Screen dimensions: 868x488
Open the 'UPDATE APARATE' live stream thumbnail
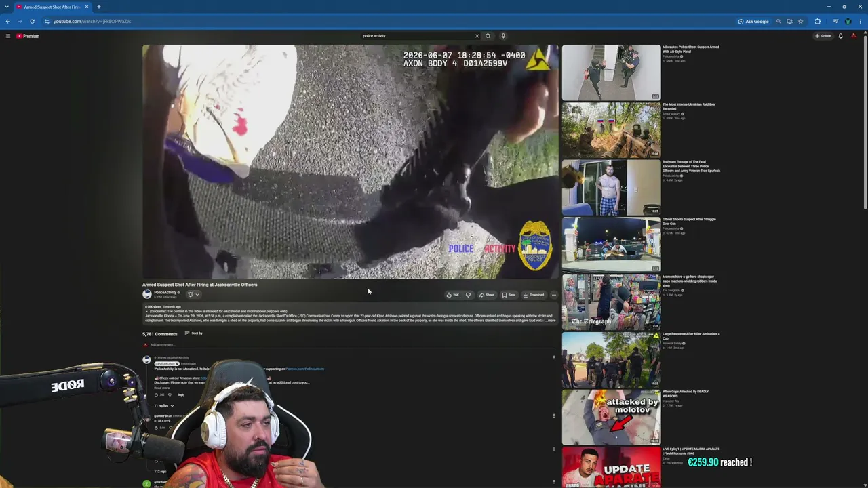611,467
